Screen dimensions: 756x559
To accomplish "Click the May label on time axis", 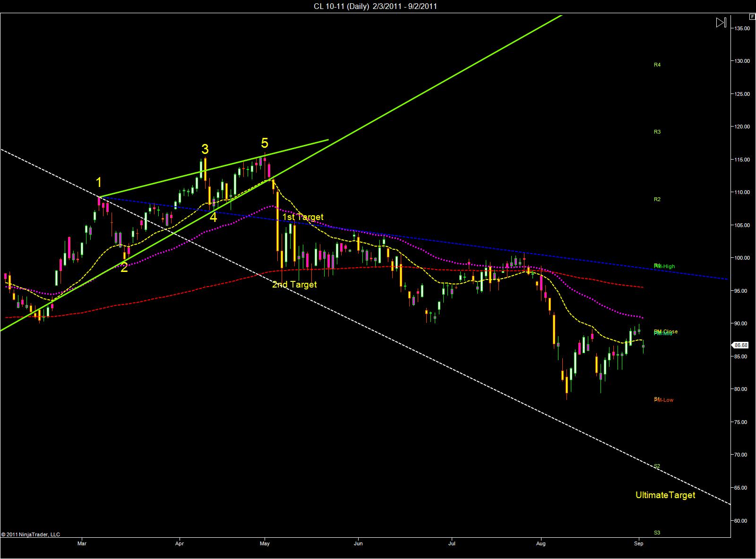I will (x=265, y=543).
